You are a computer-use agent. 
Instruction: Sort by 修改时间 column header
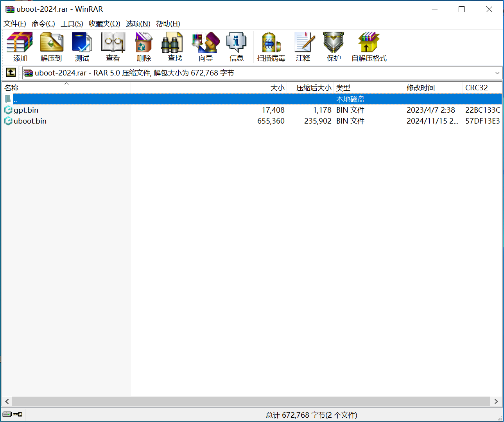tap(421, 88)
